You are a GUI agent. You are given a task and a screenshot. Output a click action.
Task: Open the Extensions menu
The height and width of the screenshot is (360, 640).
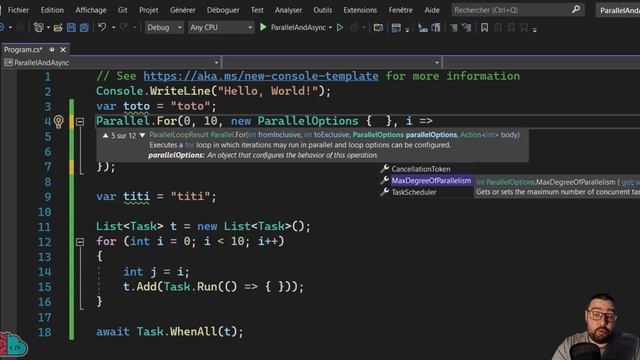point(360,10)
